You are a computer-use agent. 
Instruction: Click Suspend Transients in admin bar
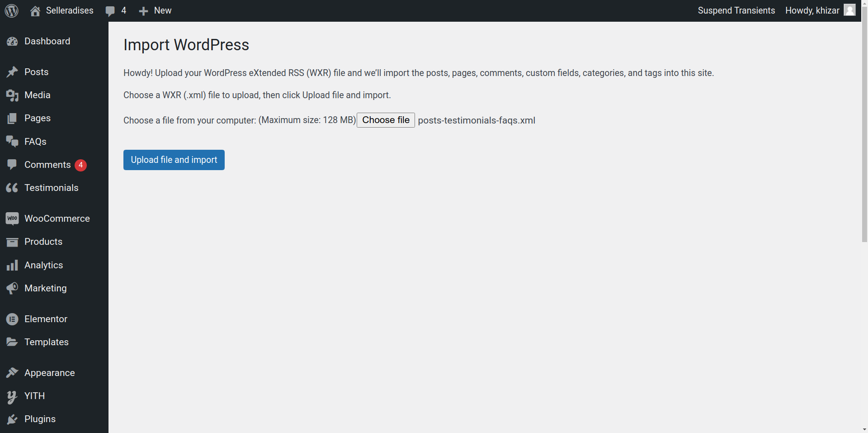click(x=736, y=10)
